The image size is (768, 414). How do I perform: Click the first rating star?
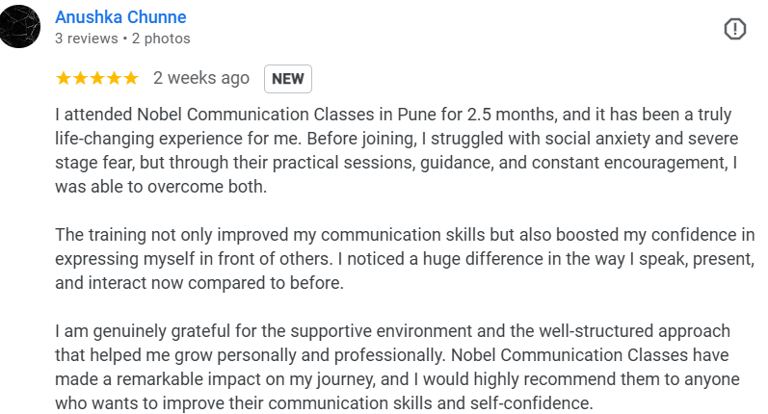(x=63, y=78)
